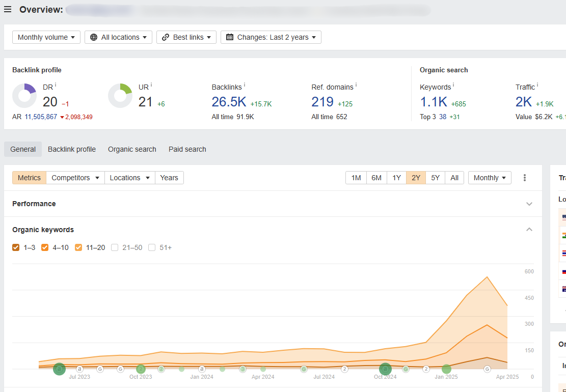Click the Ref. domains info icon
The height and width of the screenshot is (392, 566).
pos(356,85)
